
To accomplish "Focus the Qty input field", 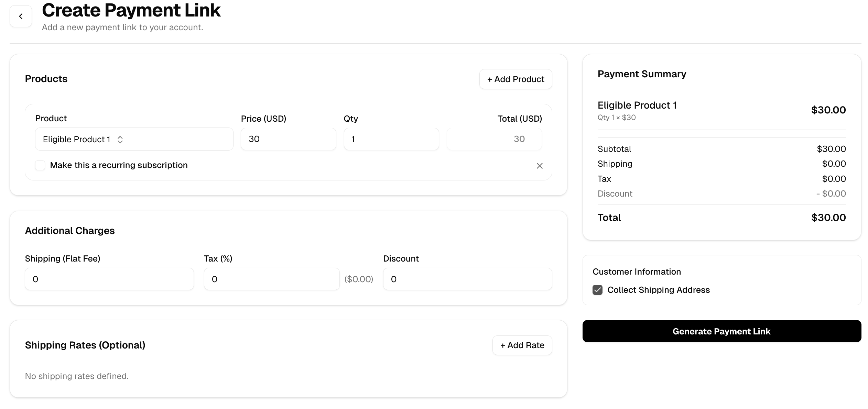I will pos(391,139).
